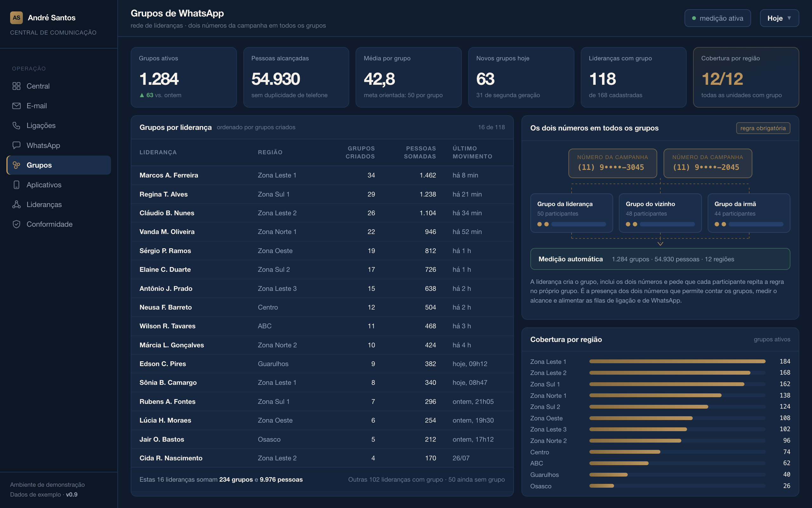Click Márcia L. Gonçalves name
This screenshot has height=508, width=812.
(x=172, y=345)
